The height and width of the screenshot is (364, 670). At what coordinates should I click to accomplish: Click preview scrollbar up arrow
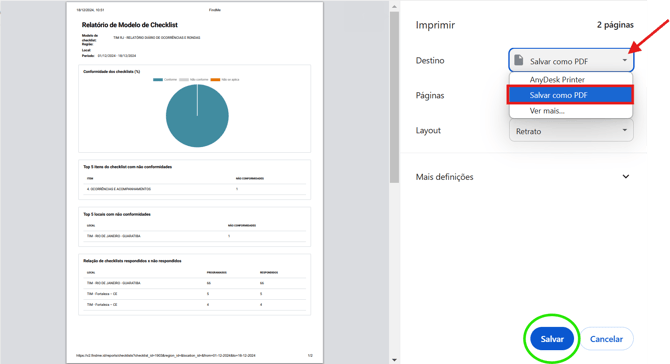click(x=394, y=6)
